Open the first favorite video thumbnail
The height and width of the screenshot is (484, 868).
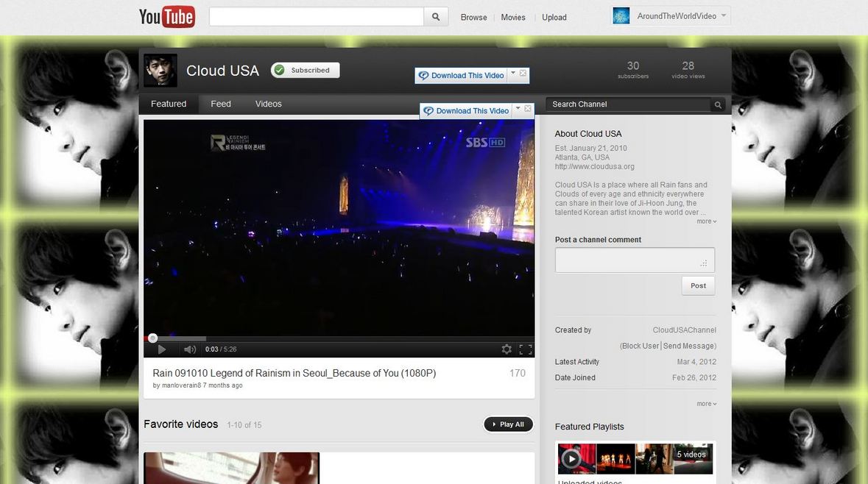click(231, 468)
